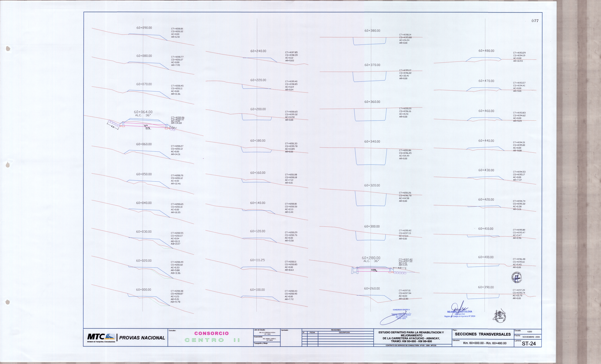This screenshot has height=364, width=601.
Task: Click station label 60+050.00
Action: 144,174
